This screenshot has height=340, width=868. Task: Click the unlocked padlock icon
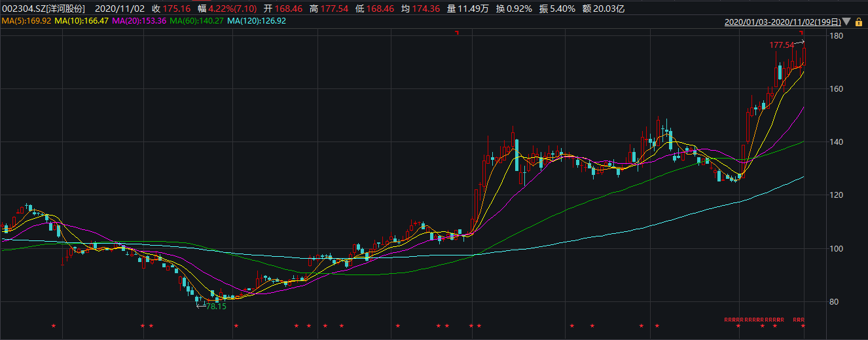[858, 22]
